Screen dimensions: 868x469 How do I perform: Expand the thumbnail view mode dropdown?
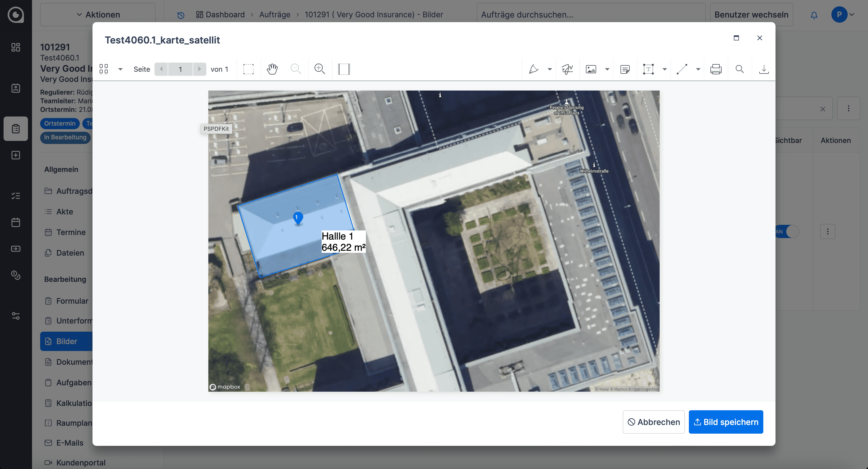point(120,69)
